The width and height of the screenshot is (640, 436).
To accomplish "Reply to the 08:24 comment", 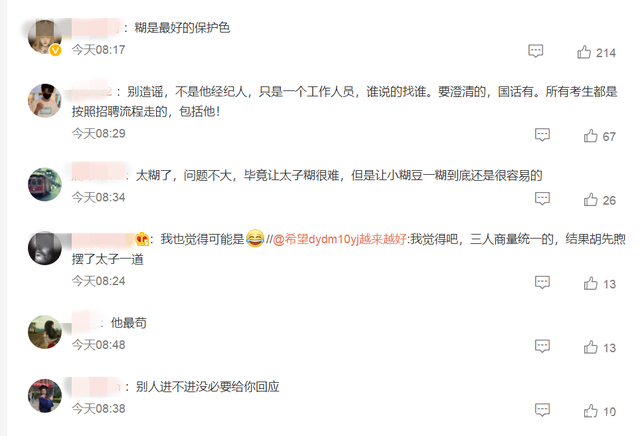I will (542, 283).
